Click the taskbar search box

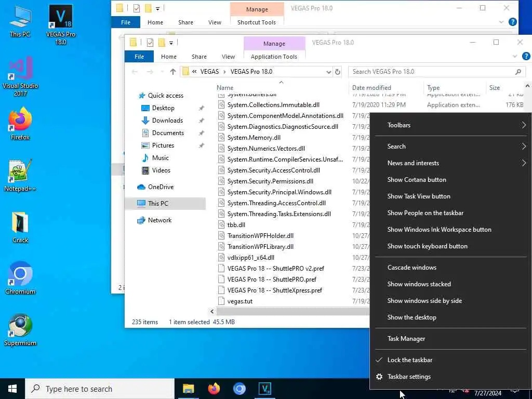tap(100, 389)
